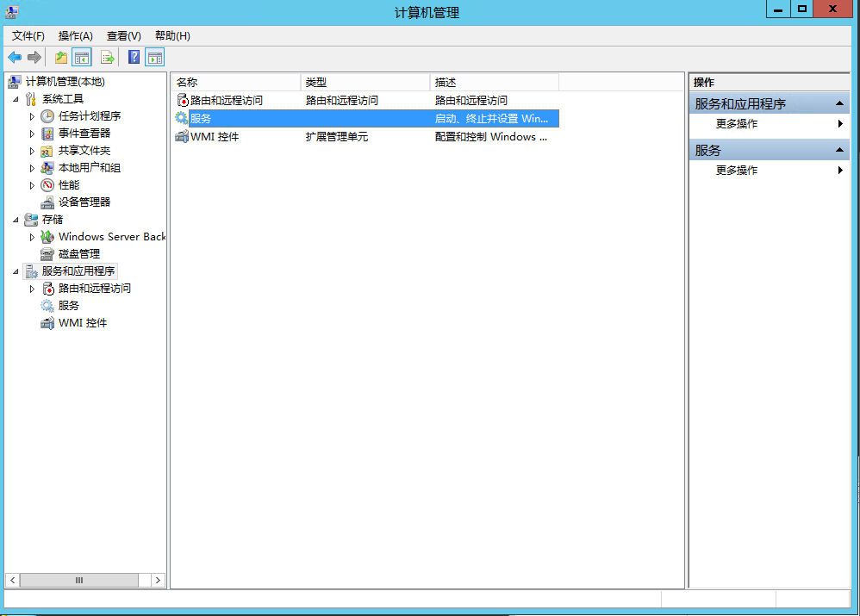Image resolution: width=860 pixels, height=616 pixels.
Task: Open Help via the blue question-mark icon
Action: pos(134,58)
